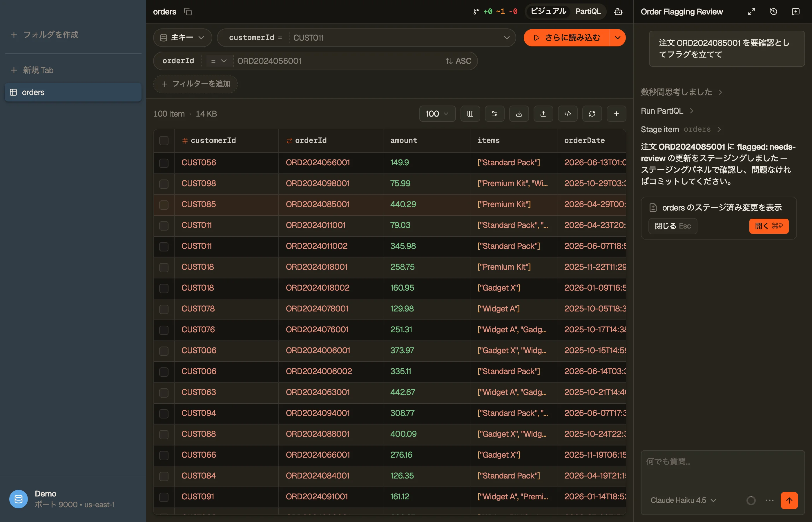This screenshot has width=812, height=522.
Task: Check the ORD2024011002 row checkbox
Action: click(164, 246)
